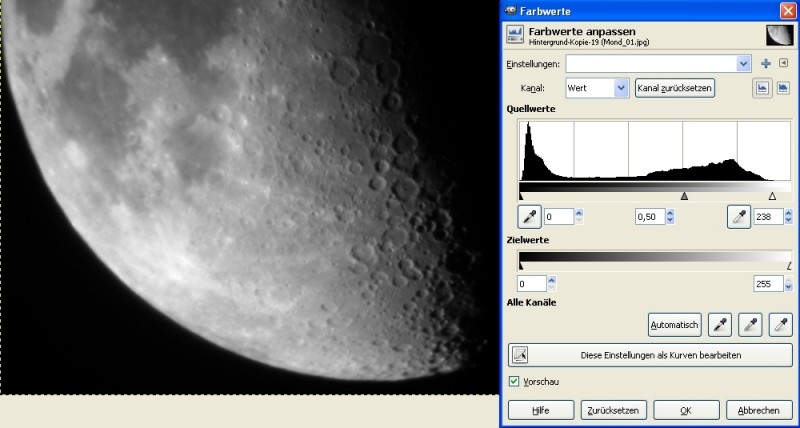Pick white point with input eyedropper

coord(739,217)
